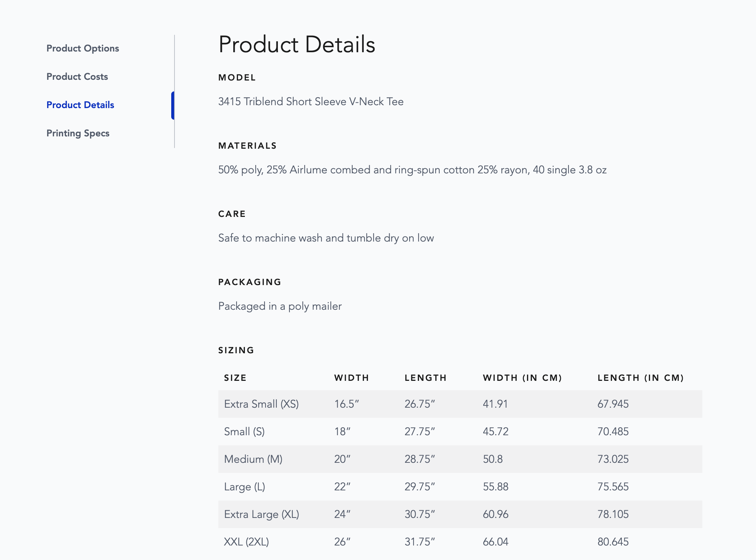Click the 75.565 length in cm value

click(x=613, y=487)
